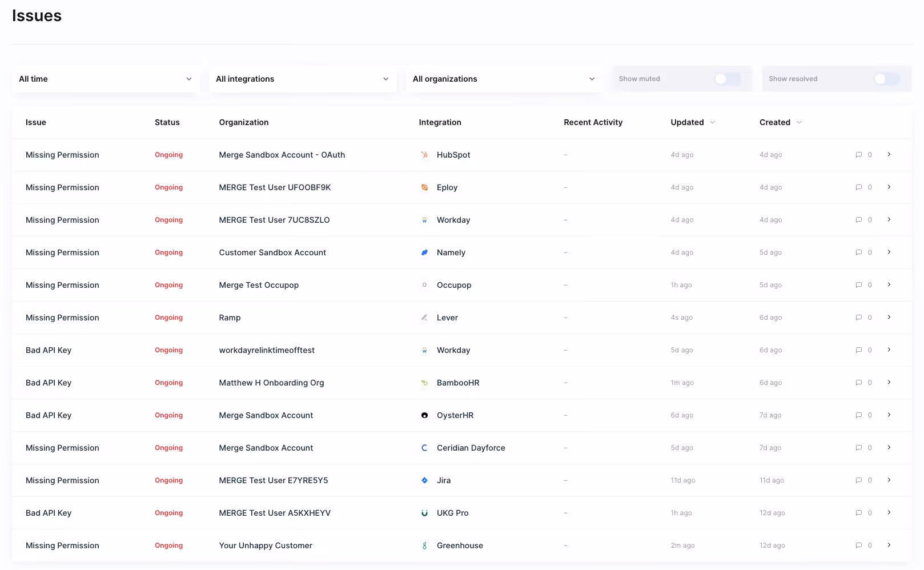The width and height of the screenshot is (924, 570).
Task: Click MERGE Test User 7UC8SZLO cell
Action: pyautogui.click(x=274, y=220)
